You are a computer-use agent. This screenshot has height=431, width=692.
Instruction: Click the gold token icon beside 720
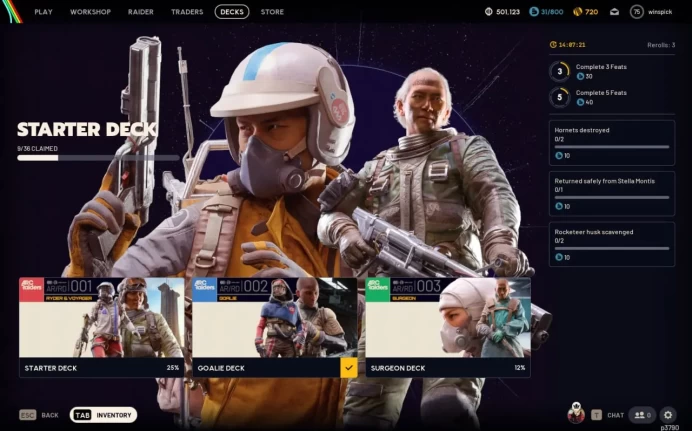tap(578, 12)
